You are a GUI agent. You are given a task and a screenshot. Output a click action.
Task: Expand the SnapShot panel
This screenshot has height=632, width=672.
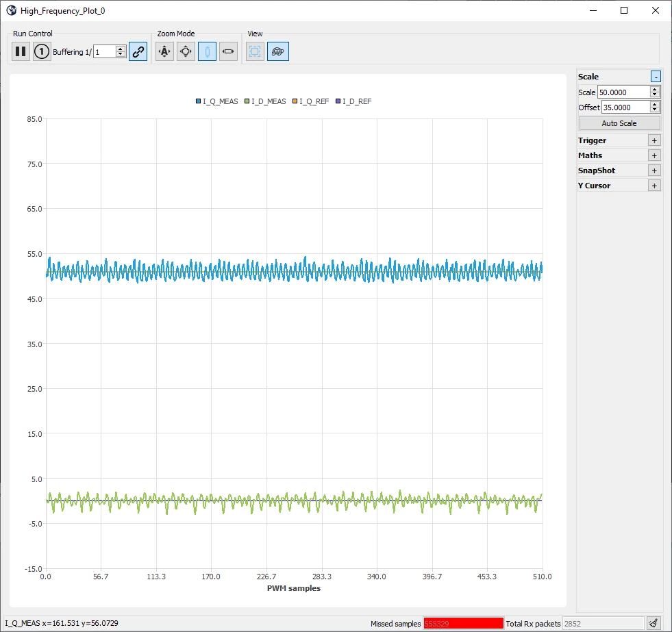coord(654,170)
